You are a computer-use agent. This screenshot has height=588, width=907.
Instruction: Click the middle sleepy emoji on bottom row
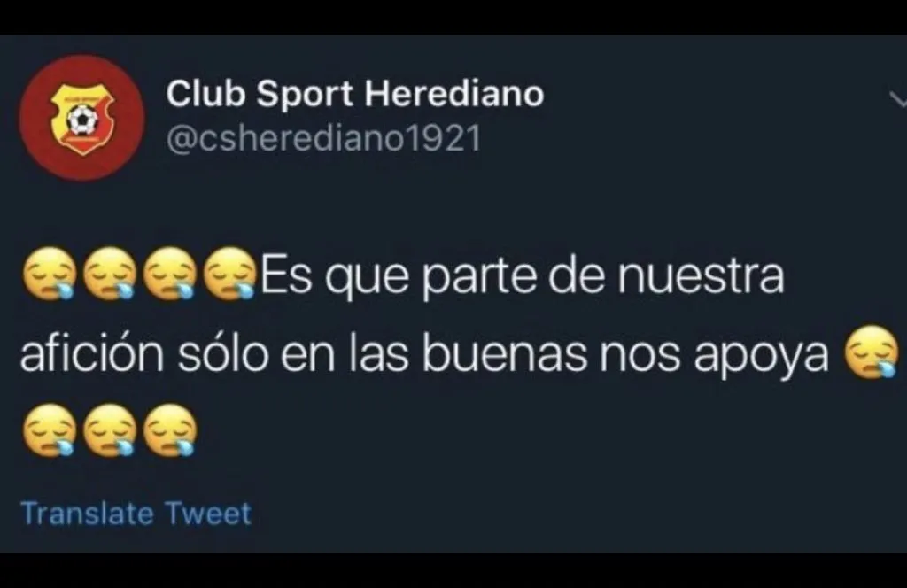coord(110,430)
